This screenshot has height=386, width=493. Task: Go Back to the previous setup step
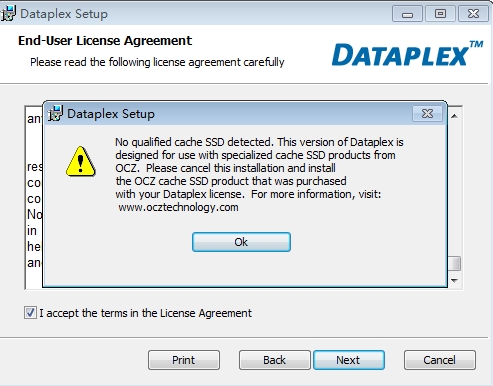coord(274,360)
